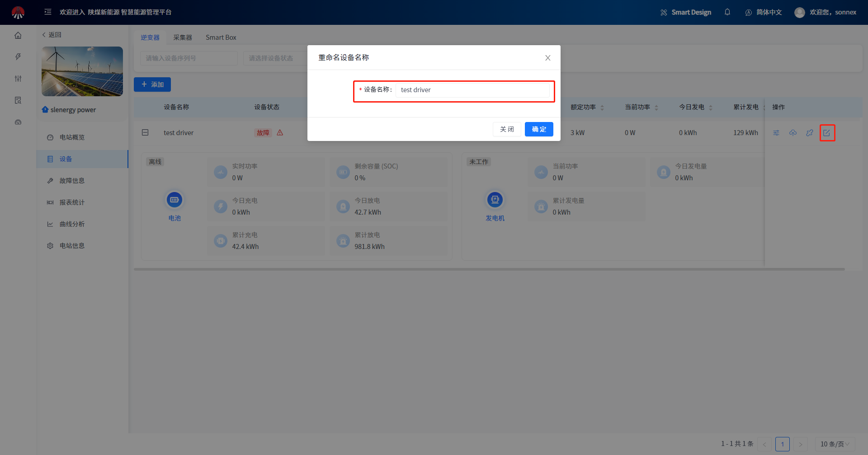
Task: Sort by 额定功率 column
Action: 602,108
